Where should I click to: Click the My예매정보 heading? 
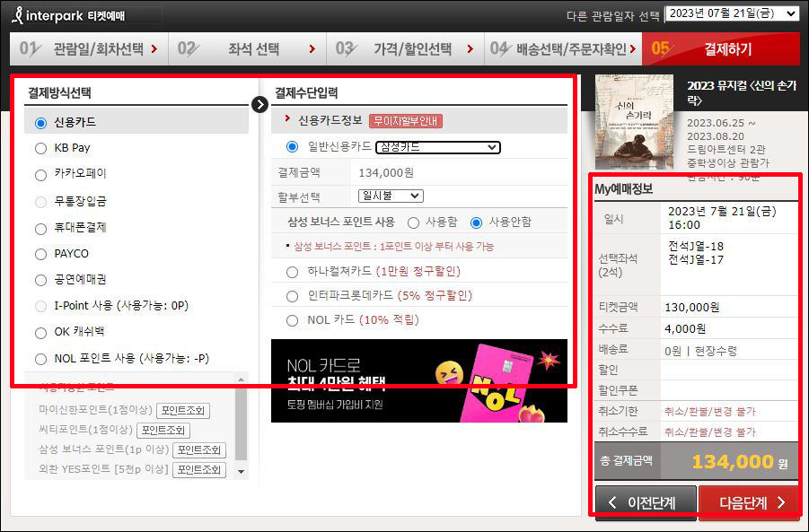click(624, 189)
